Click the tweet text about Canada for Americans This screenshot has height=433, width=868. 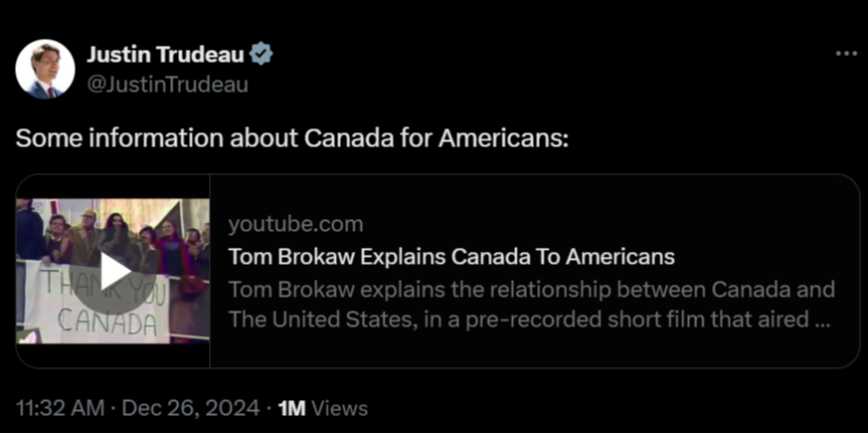pos(292,137)
